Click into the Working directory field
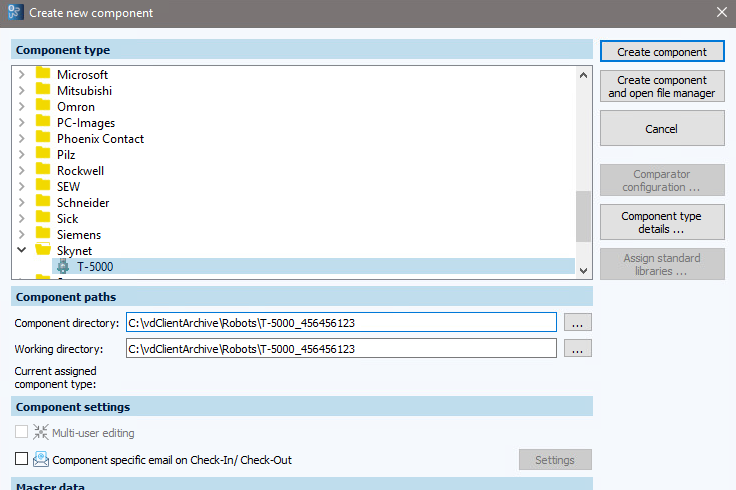 pyautogui.click(x=340, y=349)
